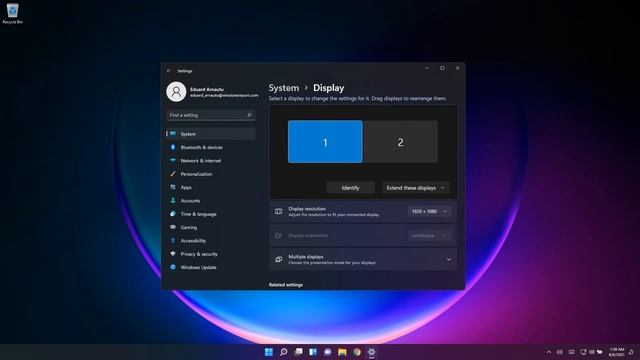Image resolution: width=640 pixels, height=360 pixels.
Task: Click the Related settings heading
Action: click(286, 285)
